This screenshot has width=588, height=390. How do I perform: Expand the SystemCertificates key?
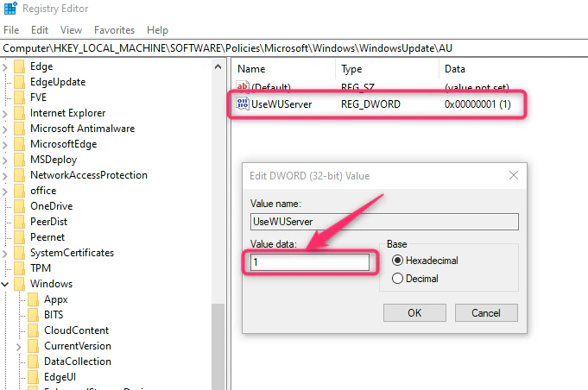5,254
